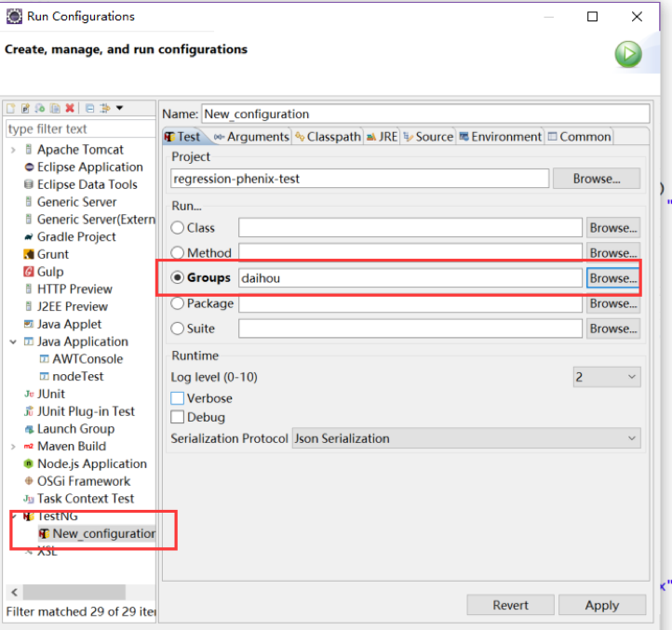Enable the Verbose checkbox
Viewport: 672px width, 630px height.
pyautogui.click(x=178, y=398)
